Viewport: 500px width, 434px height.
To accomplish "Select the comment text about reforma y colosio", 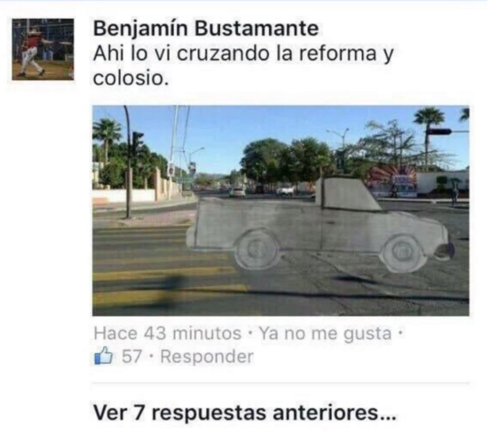I will pyautogui.click(x=243, y=66).
